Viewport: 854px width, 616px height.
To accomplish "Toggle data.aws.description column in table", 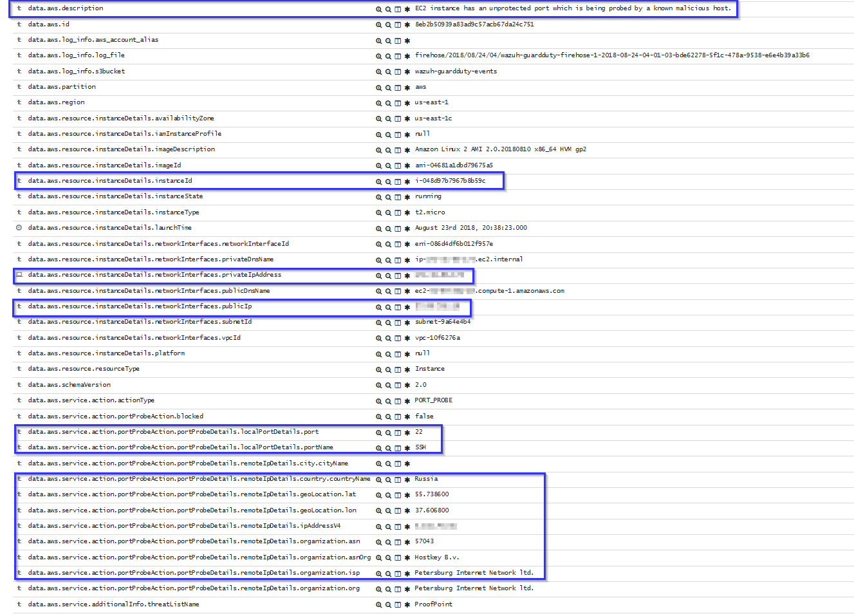I will [398, 9].
